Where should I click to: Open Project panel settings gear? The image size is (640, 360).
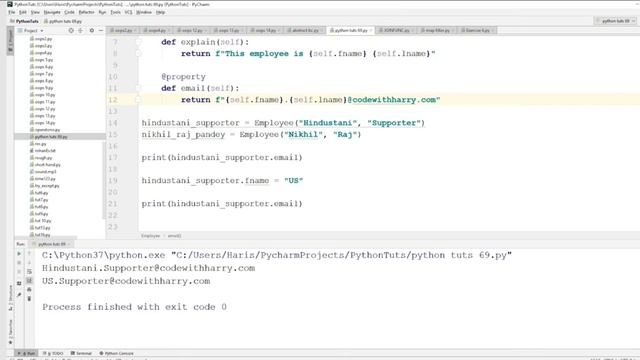[92, 31]
